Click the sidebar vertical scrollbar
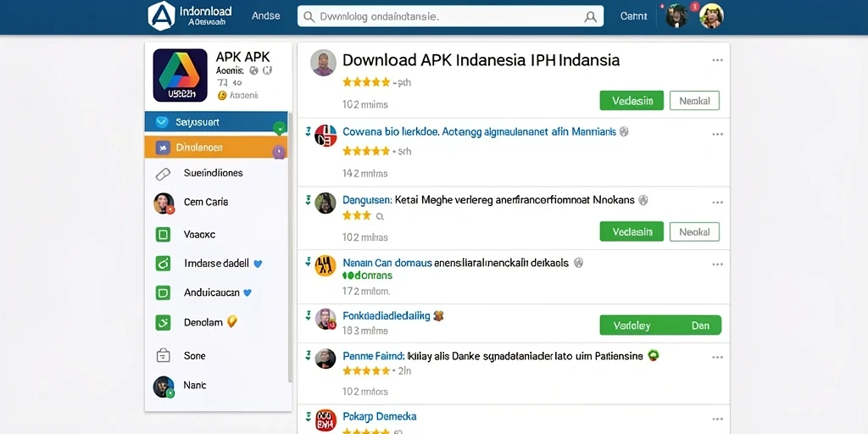 pyautogui.click(x=290, y=249)
